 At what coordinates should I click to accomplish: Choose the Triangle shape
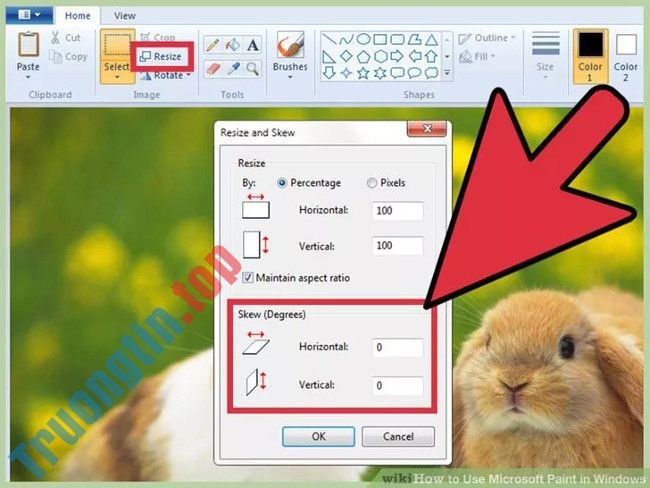(x=432, y=40)
